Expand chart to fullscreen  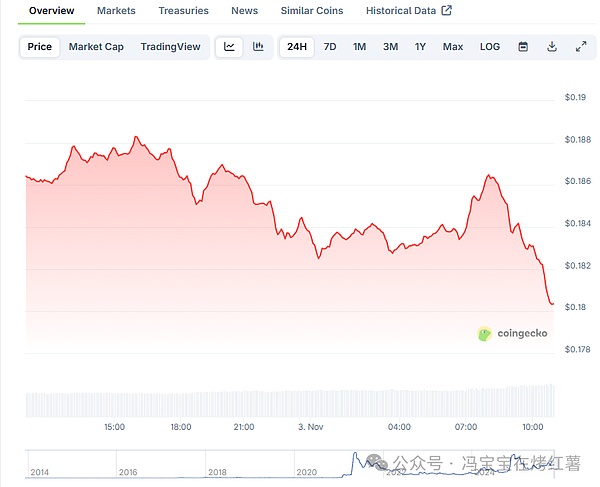point(581,47)
